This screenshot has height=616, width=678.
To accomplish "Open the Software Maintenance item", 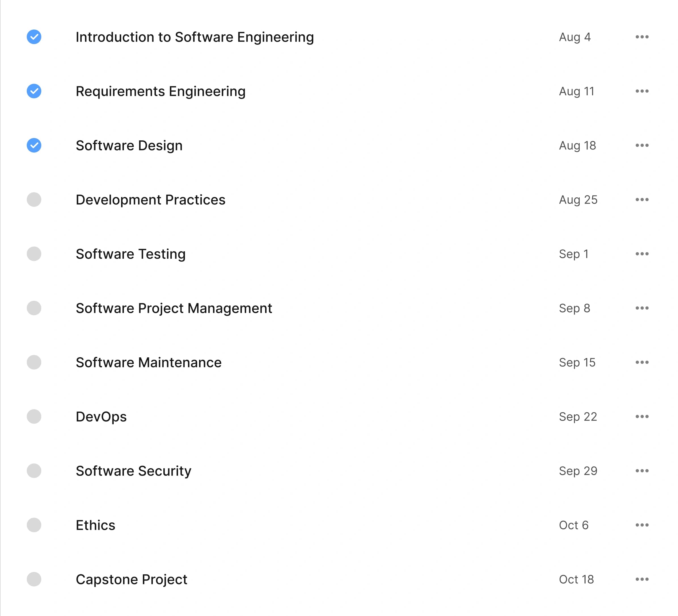I will pos(148,362).
